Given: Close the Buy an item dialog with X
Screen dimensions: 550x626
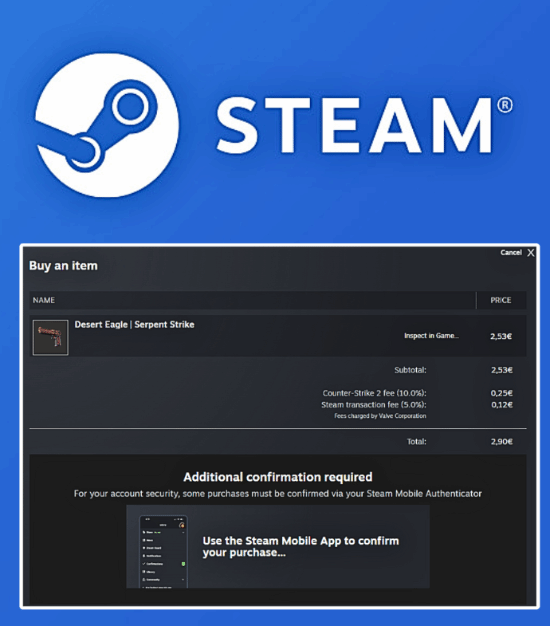Looking at the screenshot, I should pos(530,253).
